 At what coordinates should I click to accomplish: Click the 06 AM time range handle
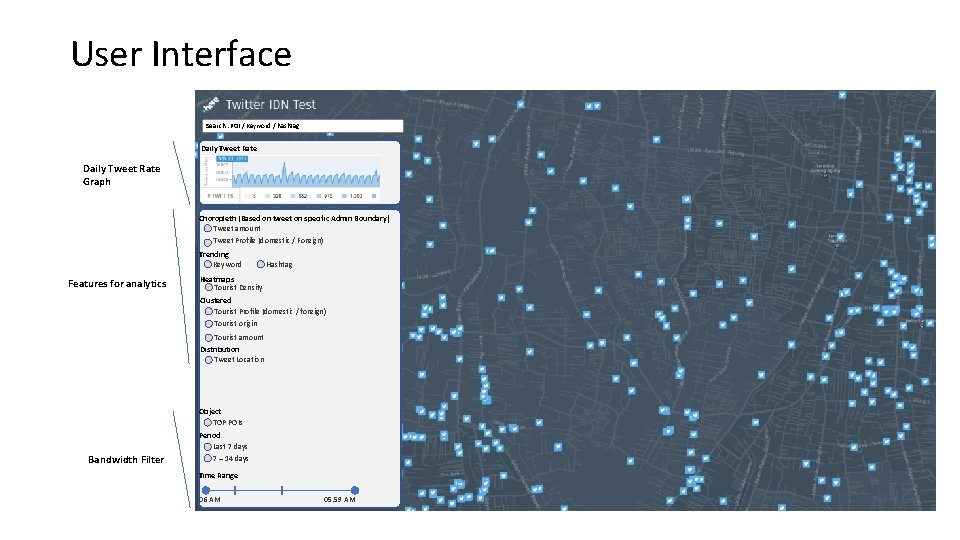coord(206,490)
